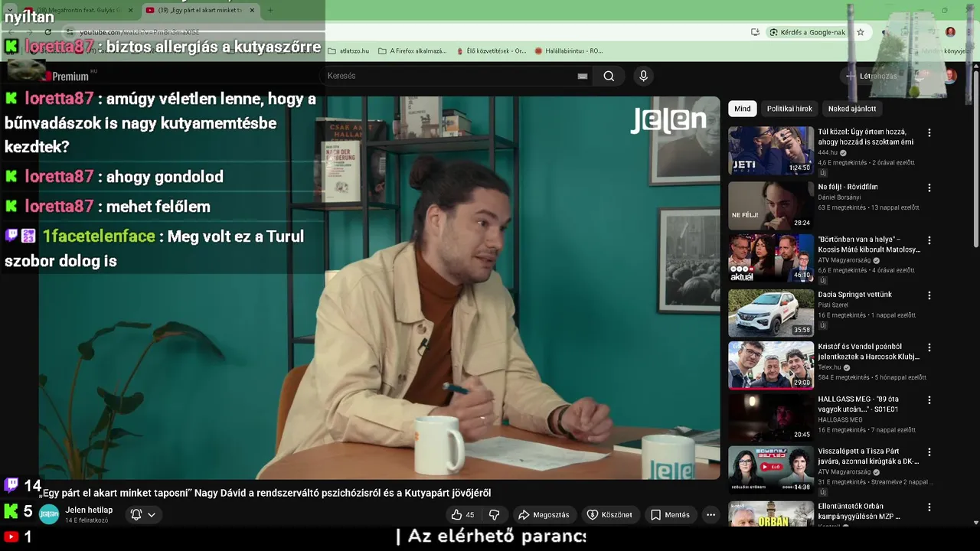Start voice search with the microphone icon
Image resolution: width=980 pixels, height=551 pixels.
643,76
